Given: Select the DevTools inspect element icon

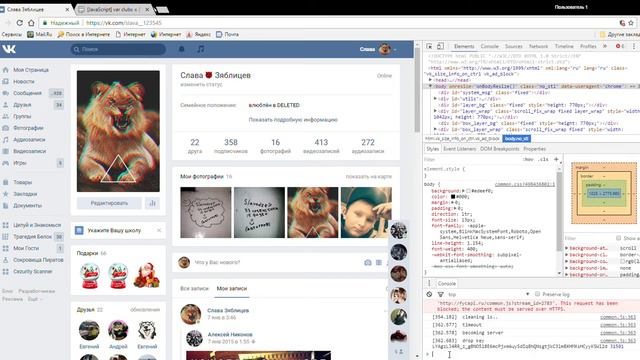Looking at the screenshot, I should tap(429, 46).
